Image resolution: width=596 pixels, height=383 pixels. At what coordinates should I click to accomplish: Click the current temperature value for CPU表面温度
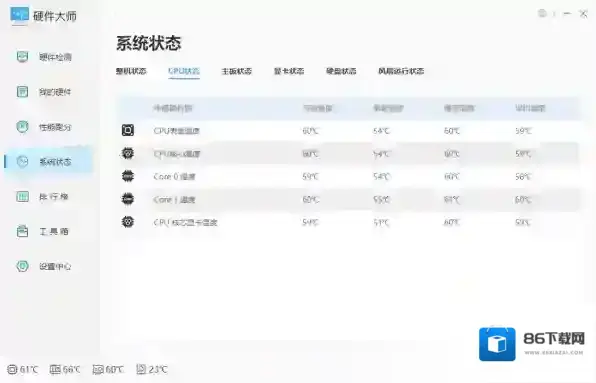[310, 131]
